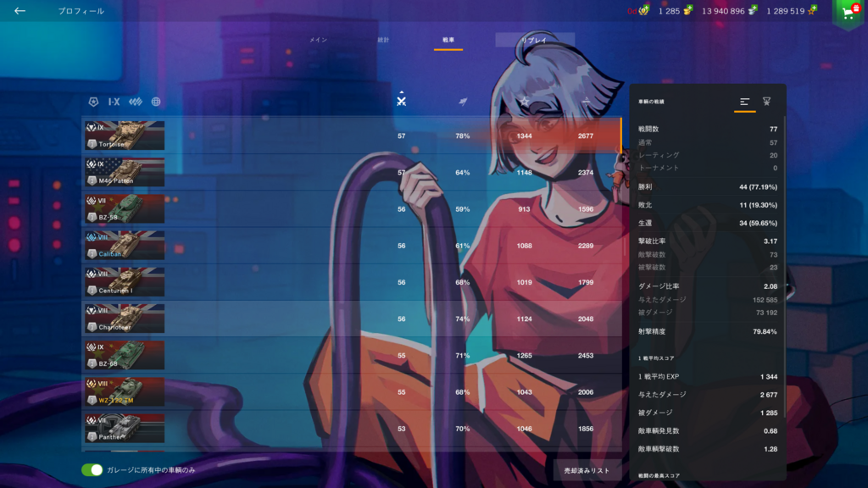Select the stats list view icon
The width and height of the screenshot is (868, 488).
pyautogui.click(x=744, y=102)
